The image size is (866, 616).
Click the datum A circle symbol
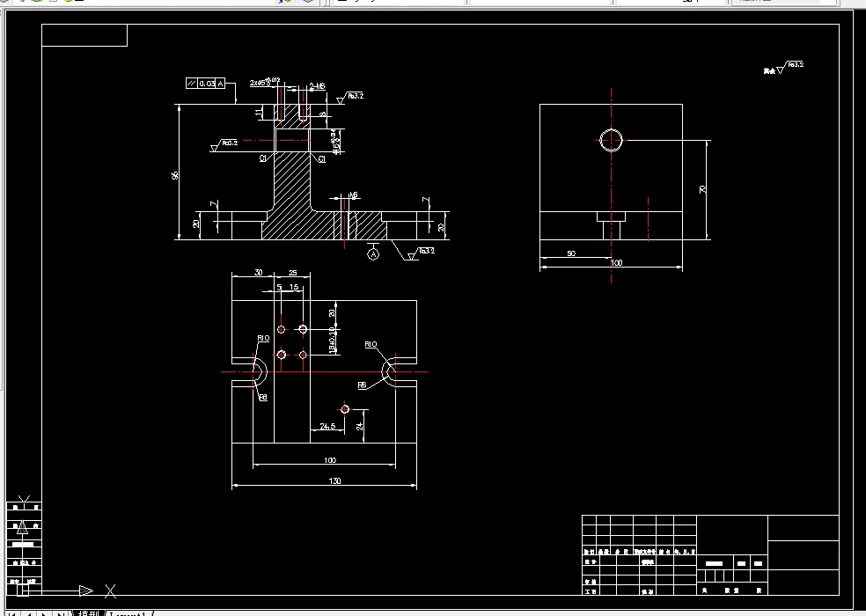click(x=373, y=254)
